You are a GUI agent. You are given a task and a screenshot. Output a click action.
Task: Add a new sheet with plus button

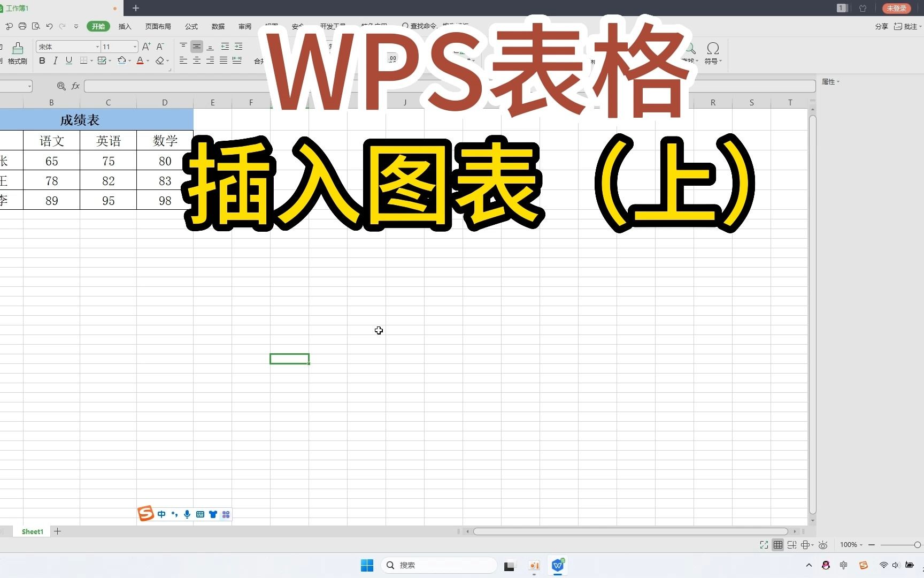point(58,531)
